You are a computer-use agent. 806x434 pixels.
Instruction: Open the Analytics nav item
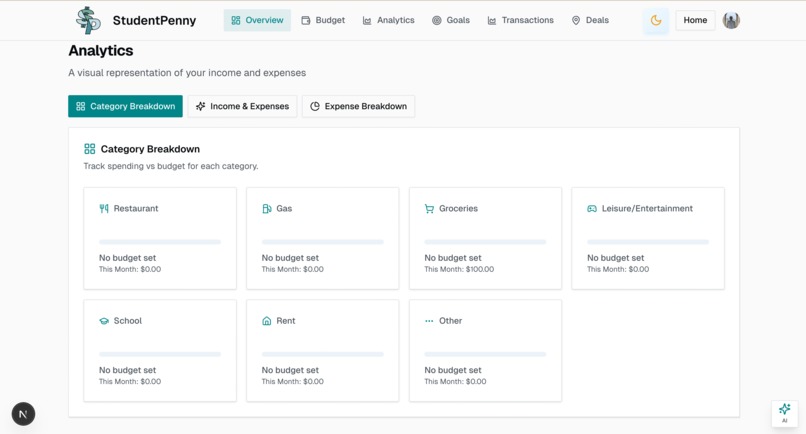coord(389,20)
